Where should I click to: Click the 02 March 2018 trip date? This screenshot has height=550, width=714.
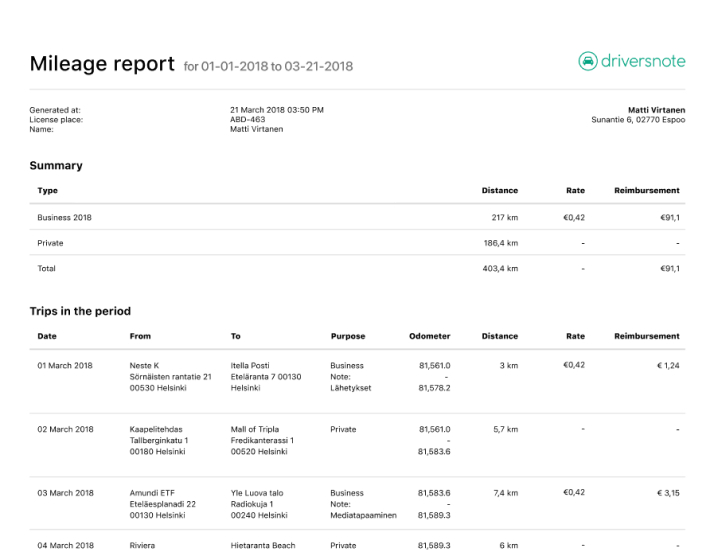[65, 429]
